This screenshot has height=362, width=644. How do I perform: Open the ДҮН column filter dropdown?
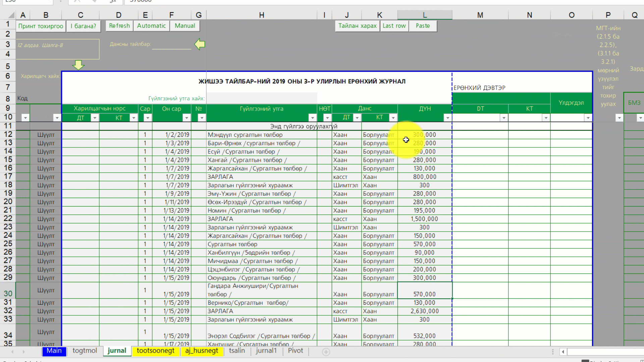tap(447, 118)
